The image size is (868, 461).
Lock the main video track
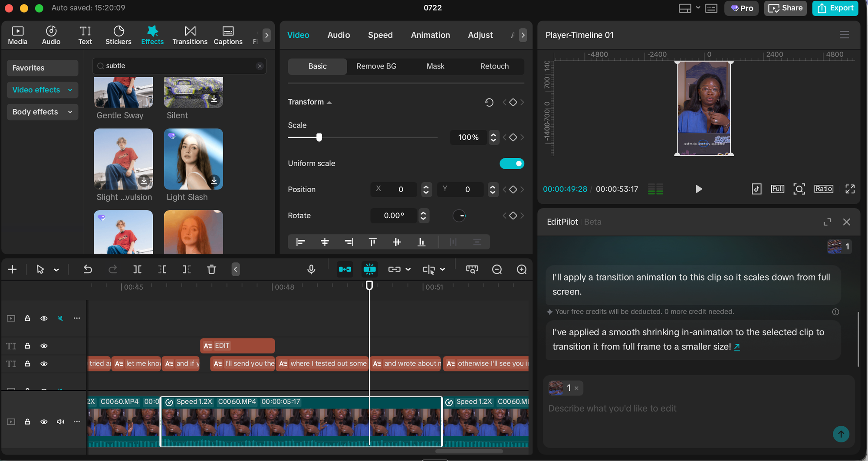(x=27, y=422)
